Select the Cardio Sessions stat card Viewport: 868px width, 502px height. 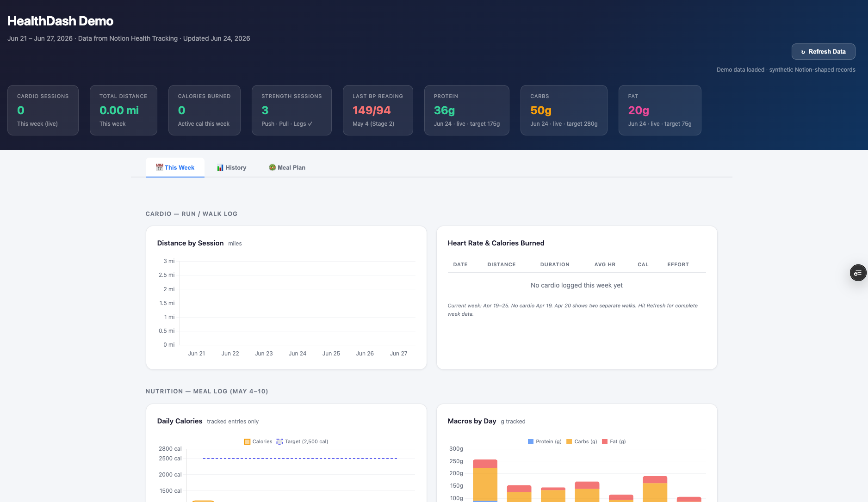point(43,110)
